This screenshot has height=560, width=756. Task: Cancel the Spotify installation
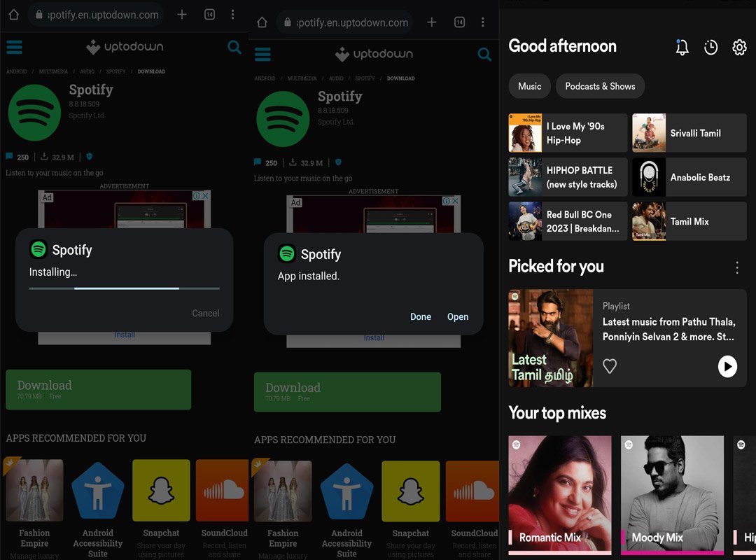point(205,313)
